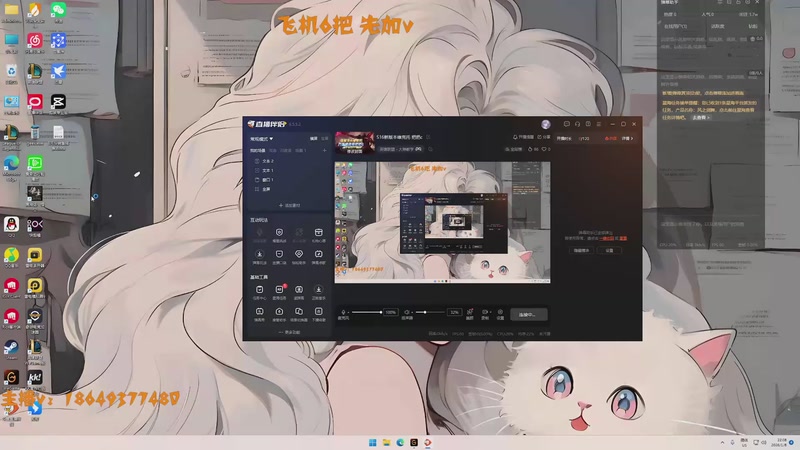Image resolution: width=800 pixels, height=450 pixels.
Task: Open the Windows Start menu
Action: pos(372,442)
